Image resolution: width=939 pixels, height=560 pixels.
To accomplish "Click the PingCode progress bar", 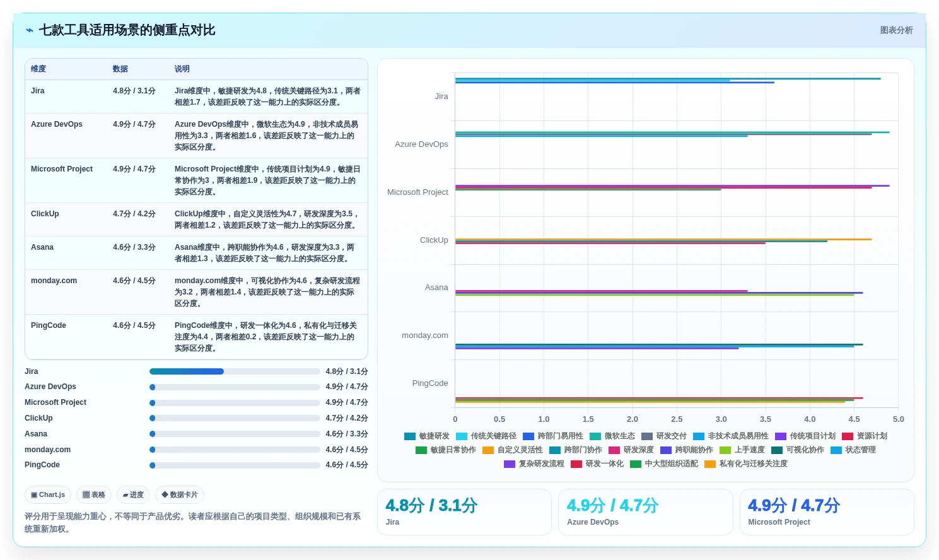I will (x=235, y=465).
